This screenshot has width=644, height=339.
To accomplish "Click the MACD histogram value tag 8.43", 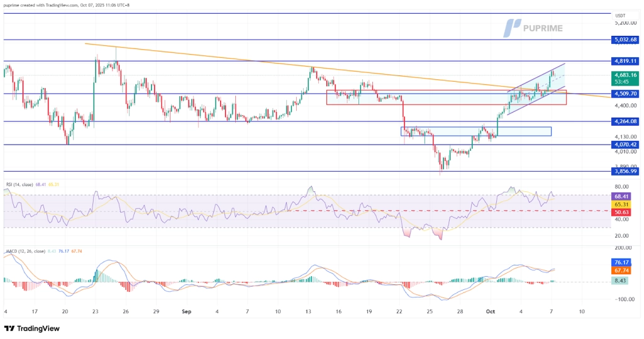I will [x=621, y=282].
